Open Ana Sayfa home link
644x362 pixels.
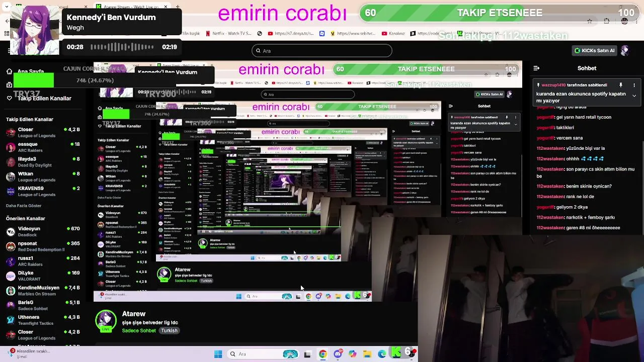click(x=26, y=71)
